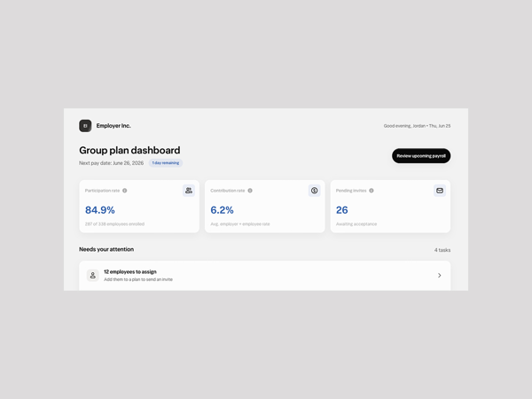Click the Employer Inc. company name
This screenshot has height=399, width=532.
click(113, 126)
